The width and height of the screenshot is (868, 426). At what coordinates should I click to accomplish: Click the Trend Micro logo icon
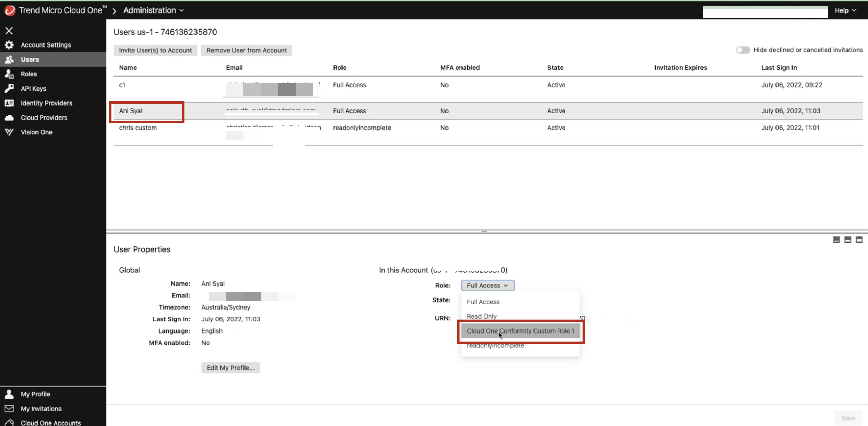10,10
